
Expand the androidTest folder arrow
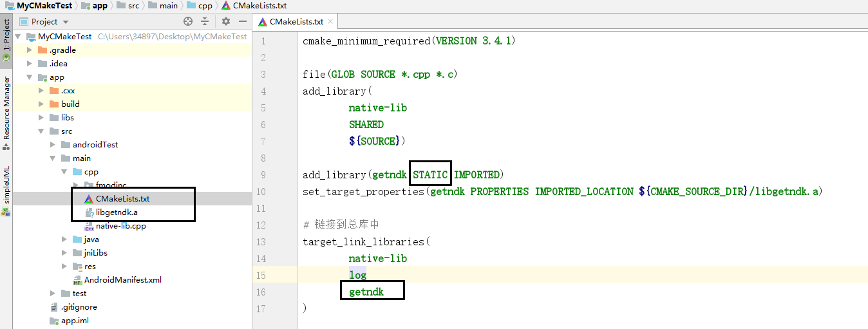point(53,145)
